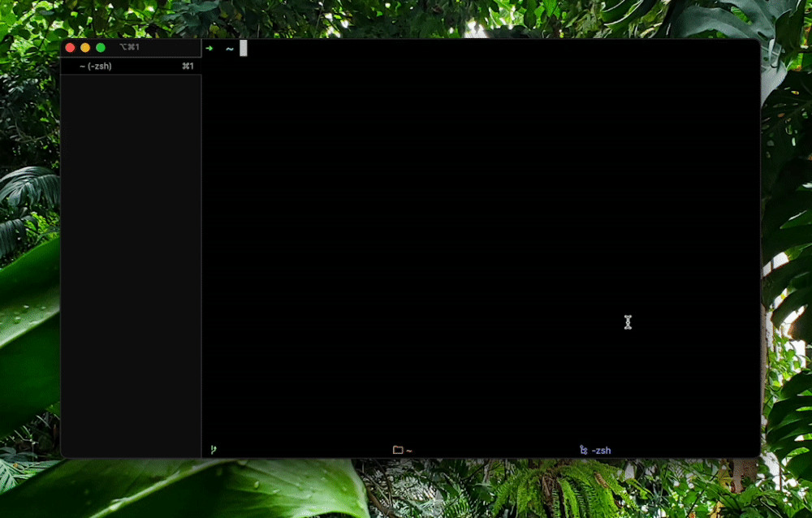The height and width of the screenshot is (518, 812).
Task: Click the green prompt arrow in the tab bar
Action: [x=209, y=48]
